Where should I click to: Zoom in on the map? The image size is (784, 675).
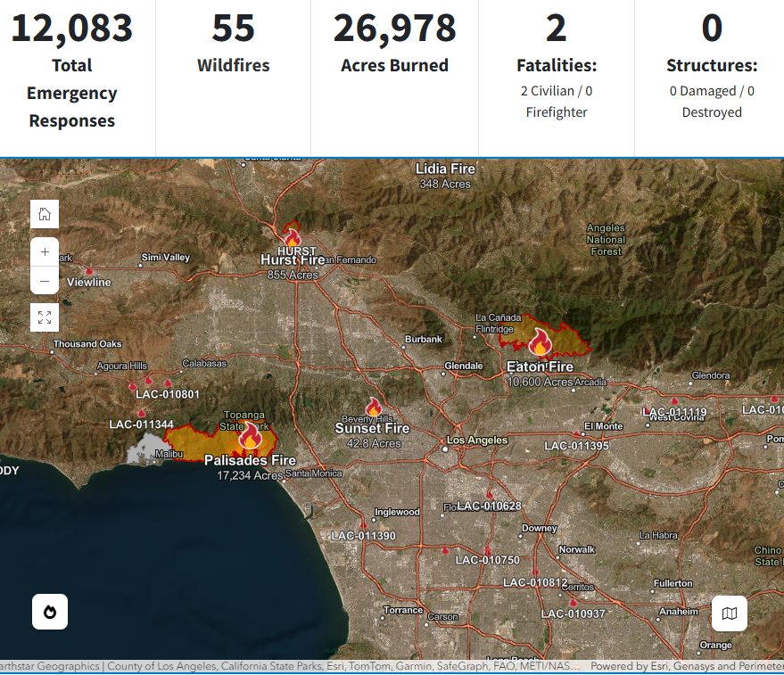45,252
